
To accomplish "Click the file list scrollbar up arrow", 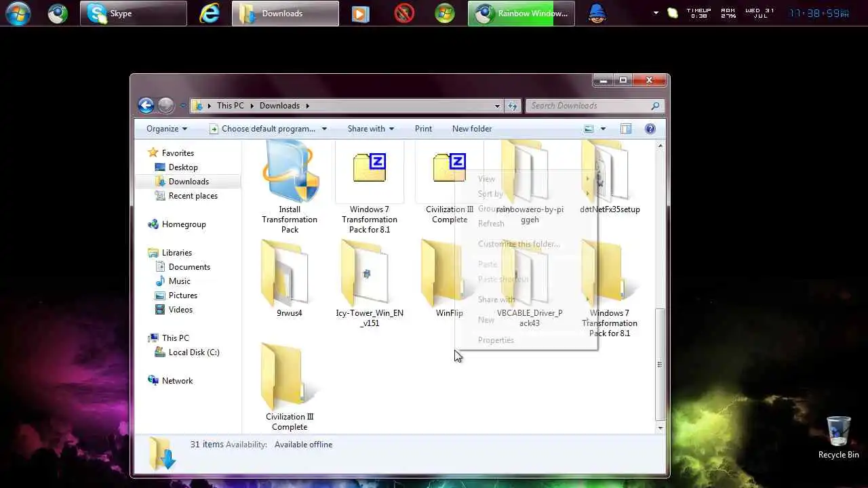I will 660,146.
